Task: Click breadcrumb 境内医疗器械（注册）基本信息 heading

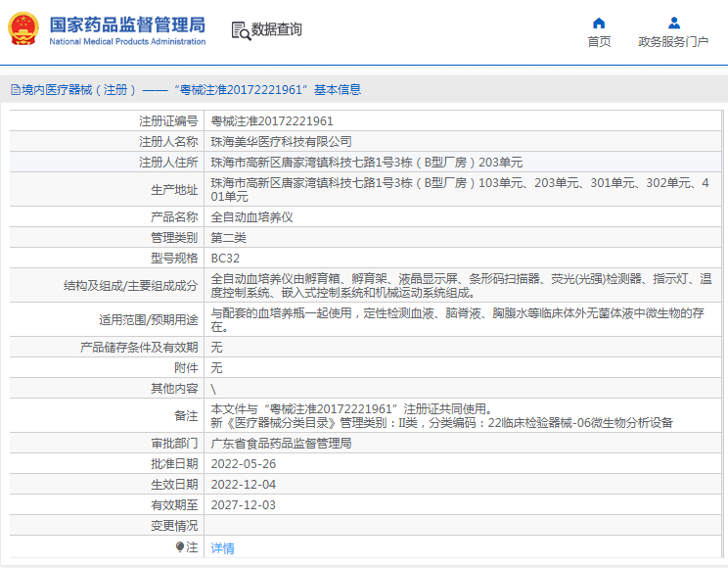Action: [x=191, y=90]
